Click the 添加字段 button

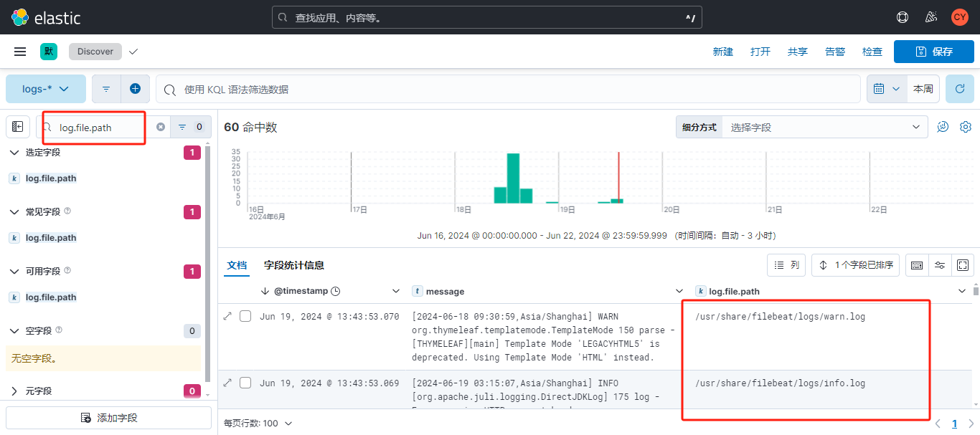(x=109, y=418)
